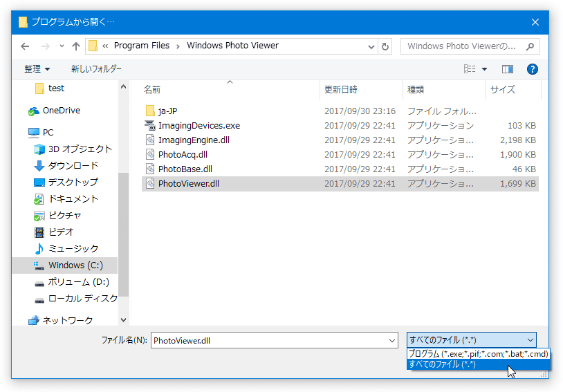The image size is (563, 392).
Task: Change view with the view icon
Action: [x=470, y=68]
